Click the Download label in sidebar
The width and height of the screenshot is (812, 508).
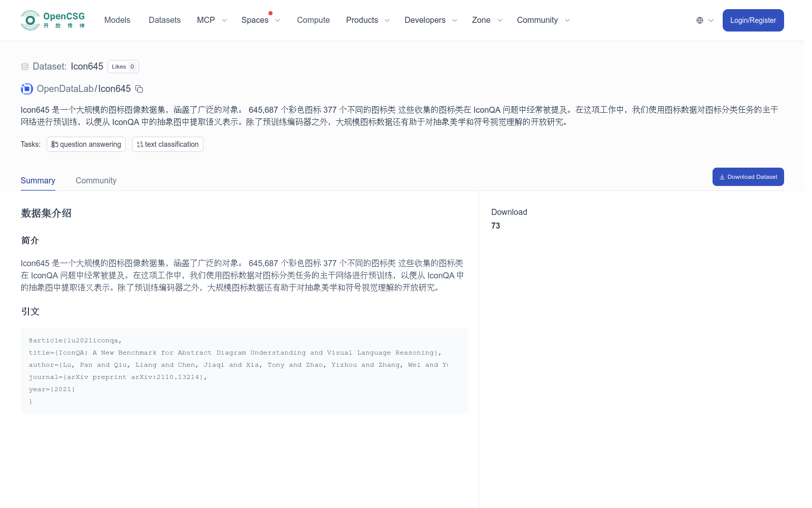click(x=509, y=212)
